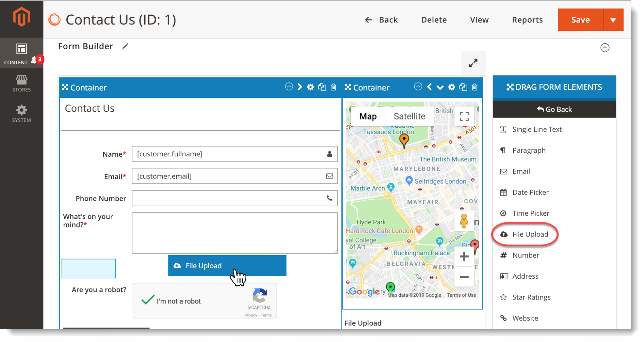Image resolution: width=644 pixels, height=342 pixels.
Task: Move right Container down
Action: (x=440, y=87)
